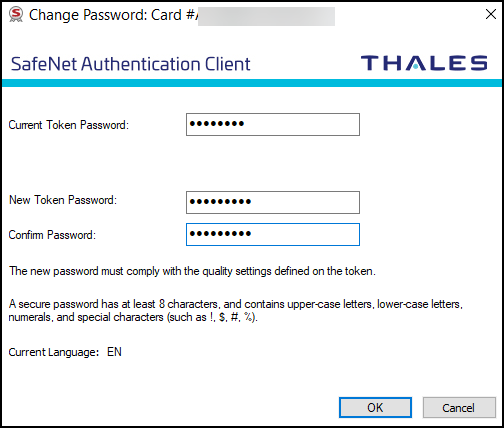Select the Confirm Password input box

point(273,234)
